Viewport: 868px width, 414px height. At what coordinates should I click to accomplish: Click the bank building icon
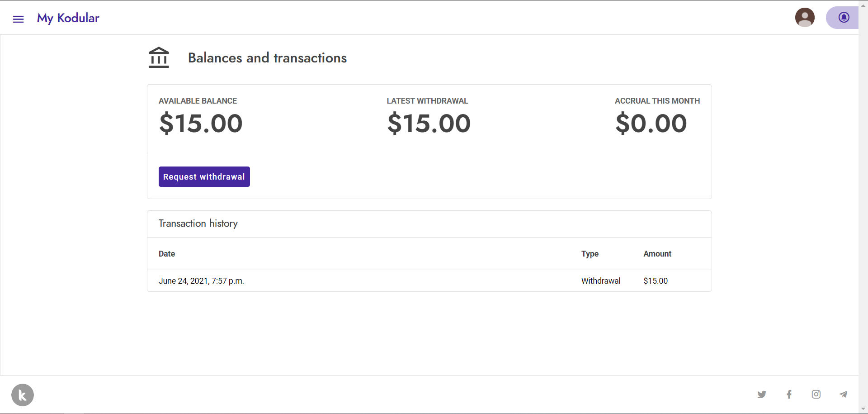[x=159, y=57]
